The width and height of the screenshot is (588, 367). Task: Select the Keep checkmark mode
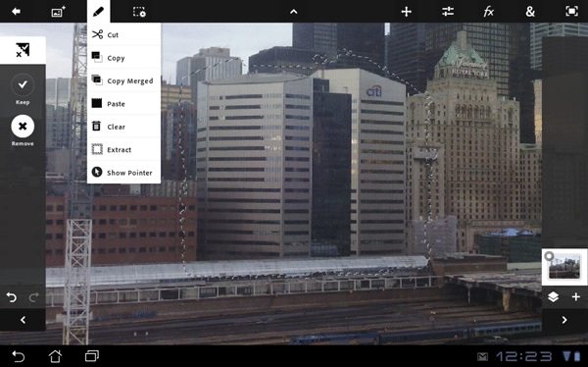[x=23, y=89]
